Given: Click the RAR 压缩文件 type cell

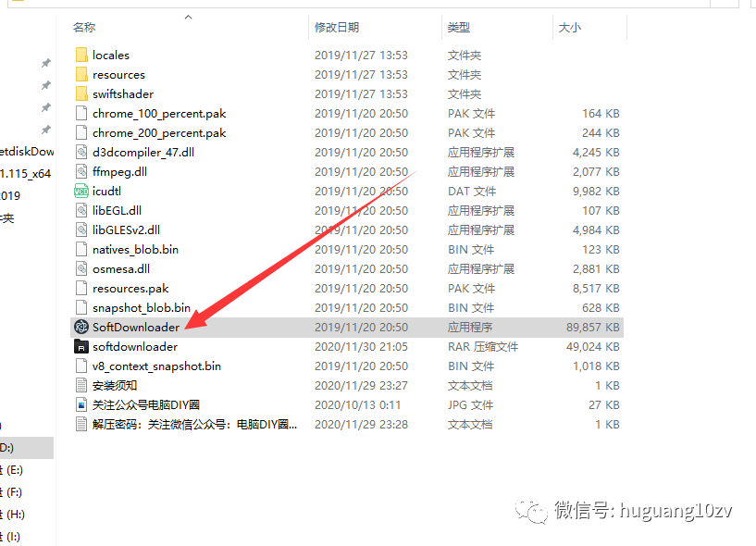Looking at the screenshot, I should click(x=483, y=346).
